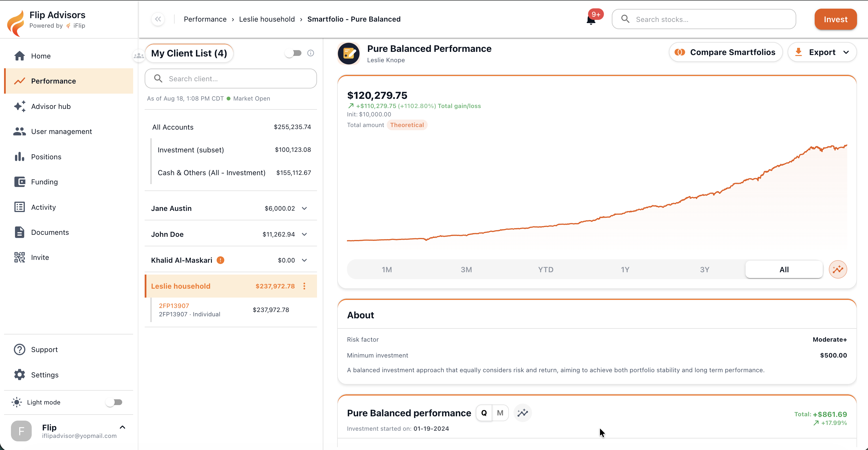Image resolution: width=868 pixels, height=450 pixels.
Task: Click Performance breadcrumb link
Action: [x=205, y=19]
